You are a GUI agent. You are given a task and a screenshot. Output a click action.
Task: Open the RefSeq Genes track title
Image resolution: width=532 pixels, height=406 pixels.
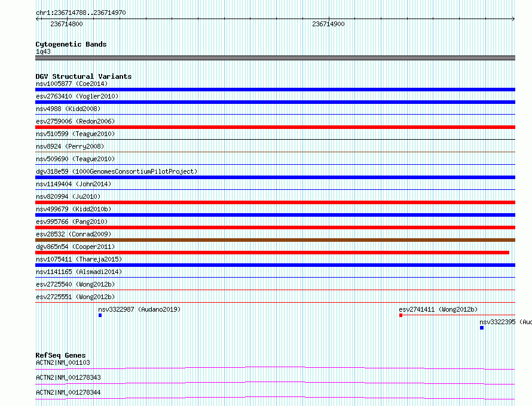60,355
